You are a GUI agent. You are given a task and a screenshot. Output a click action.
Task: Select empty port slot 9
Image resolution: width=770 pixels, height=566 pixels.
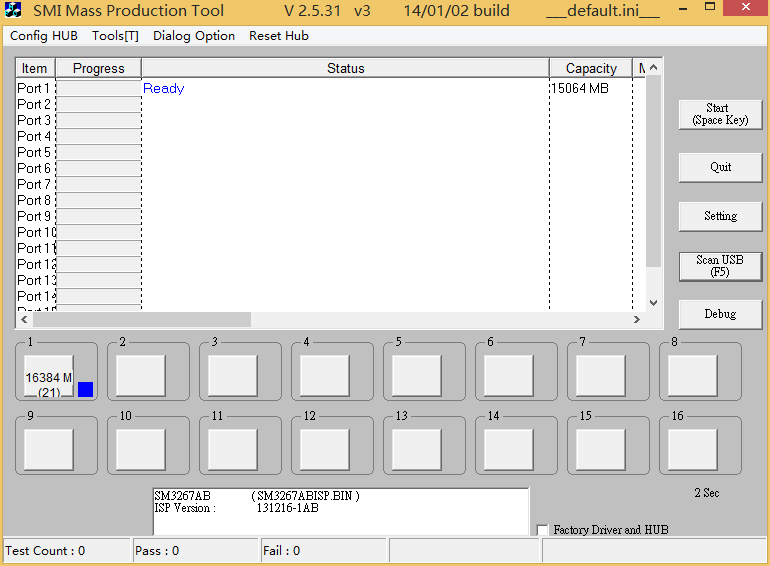pyautogui.click(x=48, y=449)
